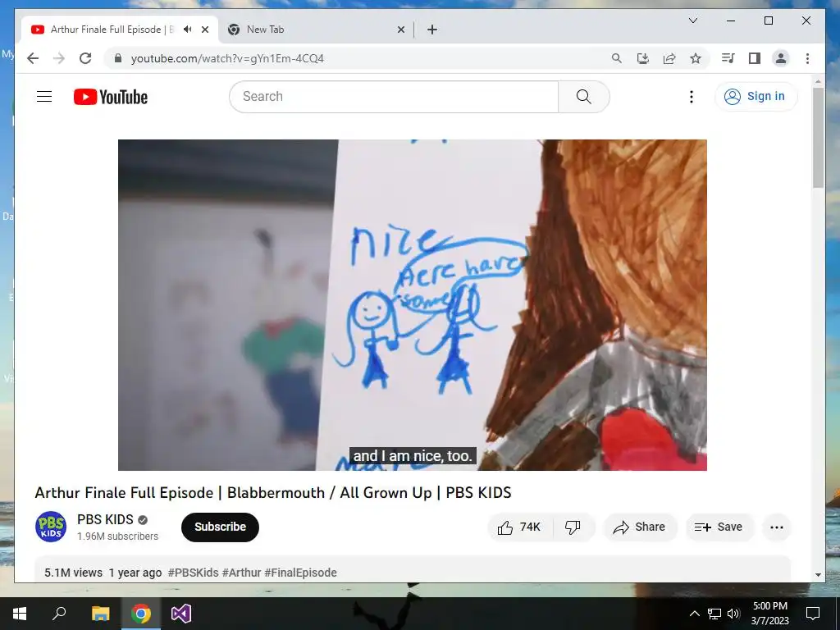Show hidden system tray icons
This screenshot has width=840, height=630.
click(694, 614)
